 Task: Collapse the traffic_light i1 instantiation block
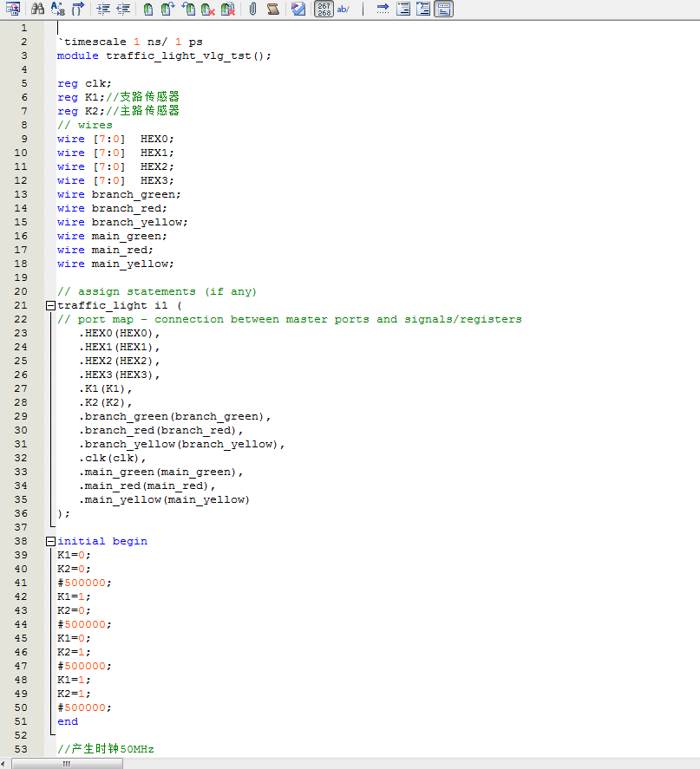(49, 305)
